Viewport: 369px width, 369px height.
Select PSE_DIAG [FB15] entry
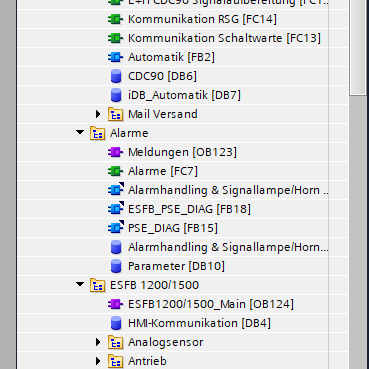coord(173,228)
